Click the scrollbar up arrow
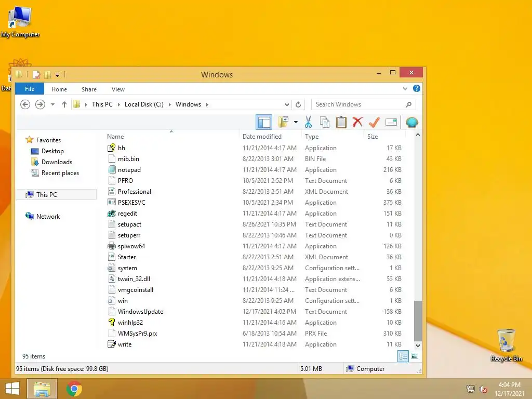The image size is (532, 399). coord(418,135)
